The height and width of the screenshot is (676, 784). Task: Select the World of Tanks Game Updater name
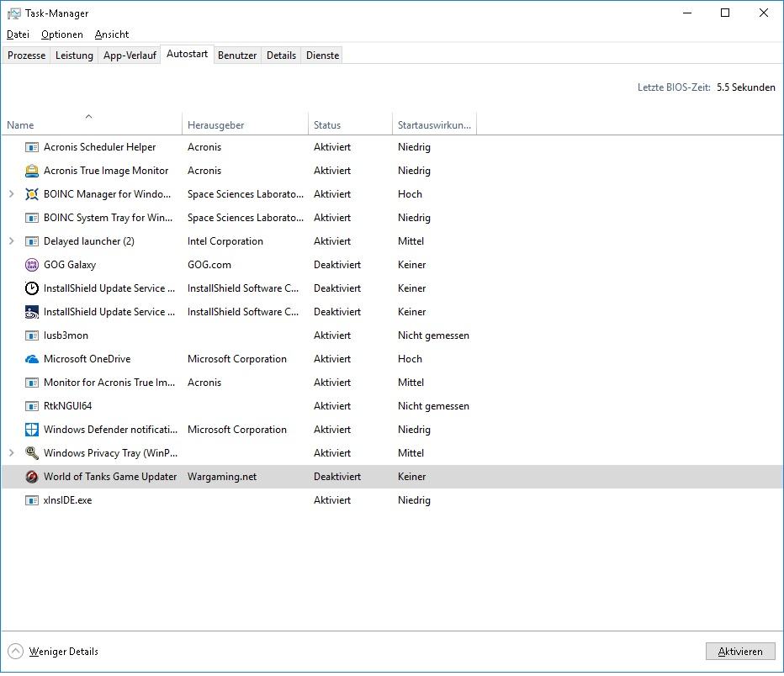click(110, 477)
